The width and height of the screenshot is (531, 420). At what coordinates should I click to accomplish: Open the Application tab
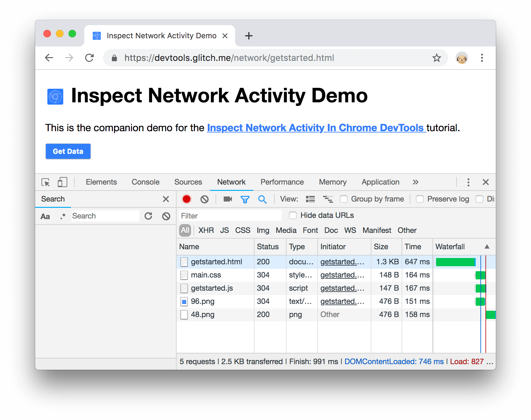pyautogui.click(x=380, y=182)
